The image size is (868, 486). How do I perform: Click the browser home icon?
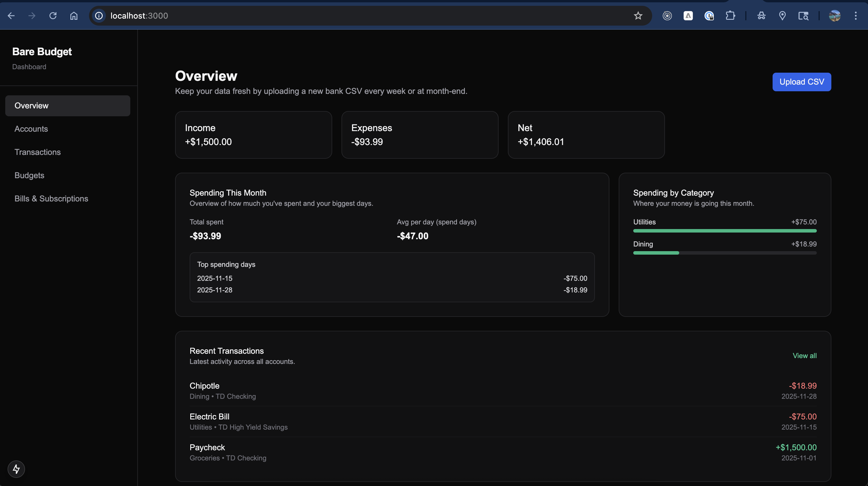(x=74, y=15)
